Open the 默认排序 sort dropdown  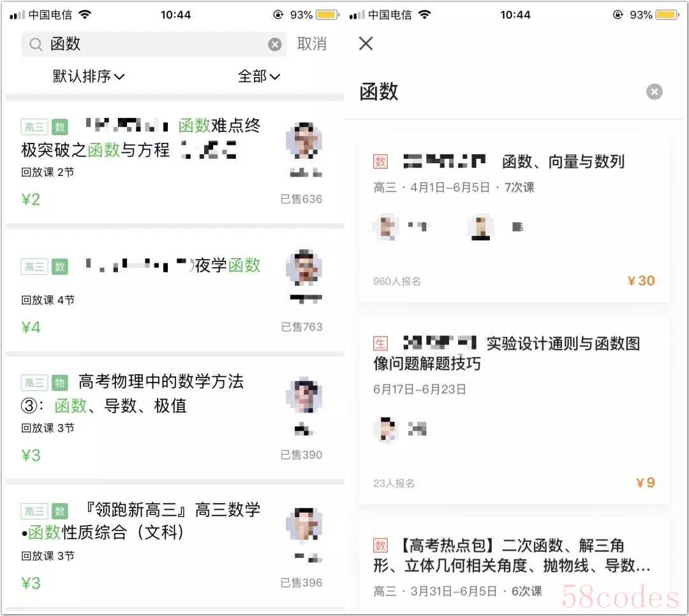coord(88,77)
